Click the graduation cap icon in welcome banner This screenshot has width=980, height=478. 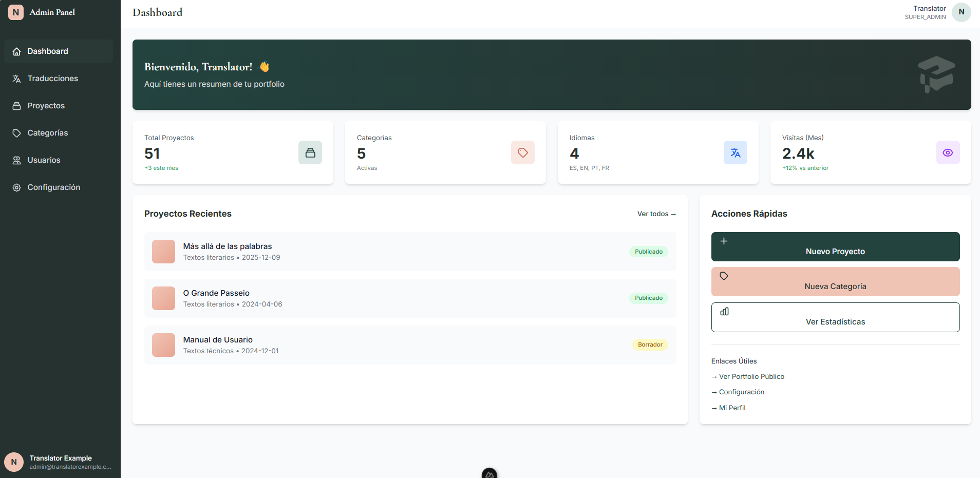(936, 74)
